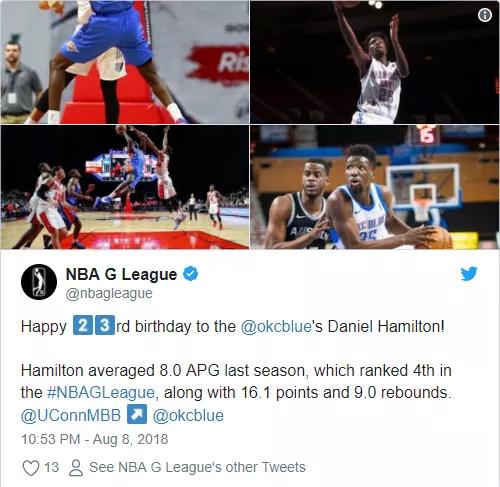
Task: Click the blue verified badge
Action: point(191,274)
